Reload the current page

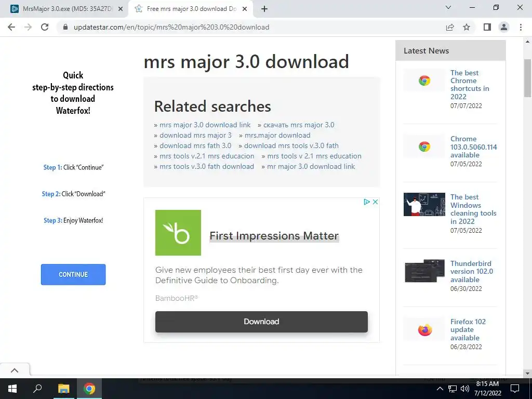(x=45, y=27)
